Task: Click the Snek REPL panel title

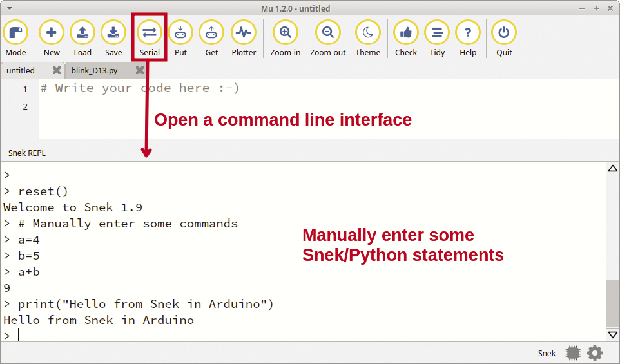Action: (x=27, y=153)
